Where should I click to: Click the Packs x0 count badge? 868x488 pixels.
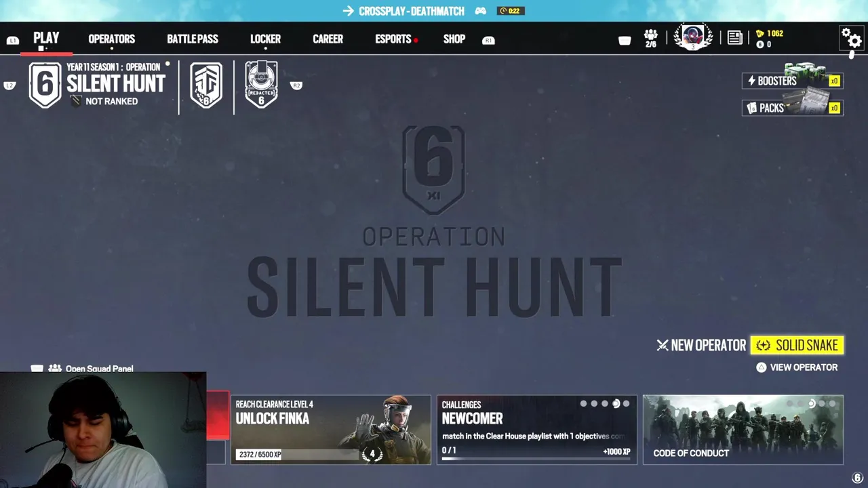click(834, 108)
